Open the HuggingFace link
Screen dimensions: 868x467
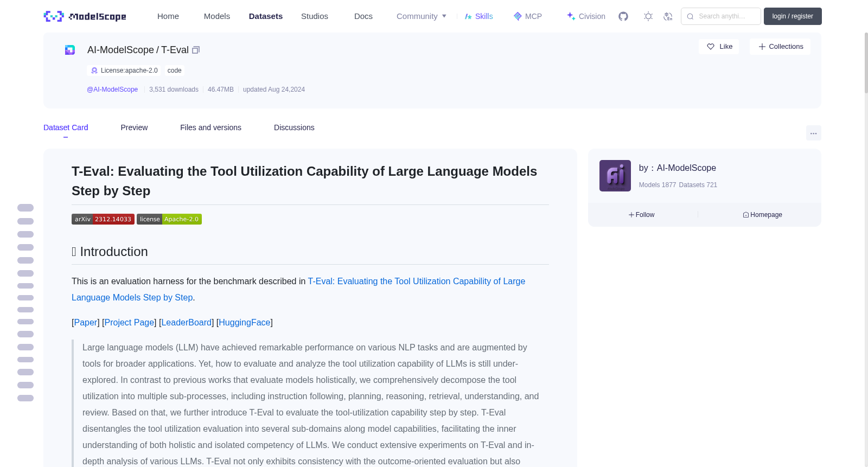point(245,322)
